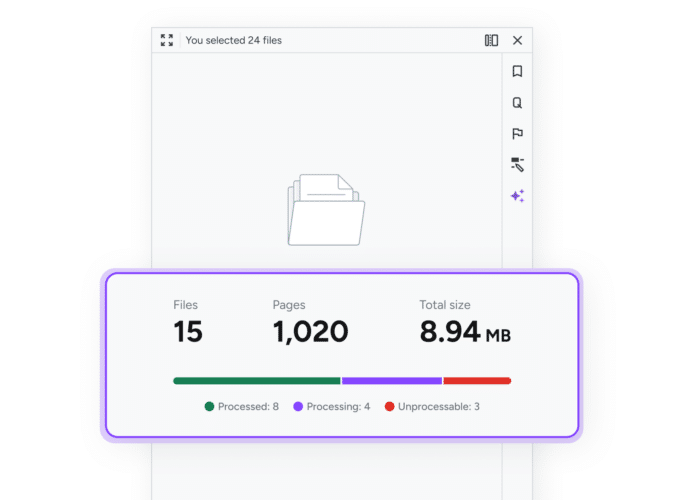Screen dimensions: 684x500
Task: Open the tagging pen tool icon
Action: tap(517, 165)
